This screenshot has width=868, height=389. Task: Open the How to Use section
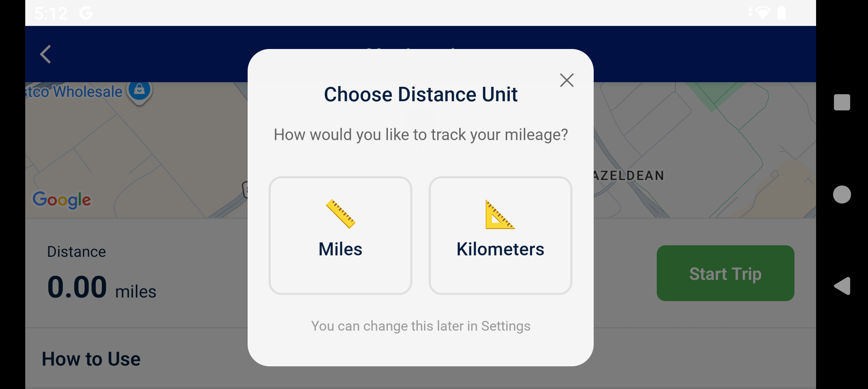tap(91, 359)
